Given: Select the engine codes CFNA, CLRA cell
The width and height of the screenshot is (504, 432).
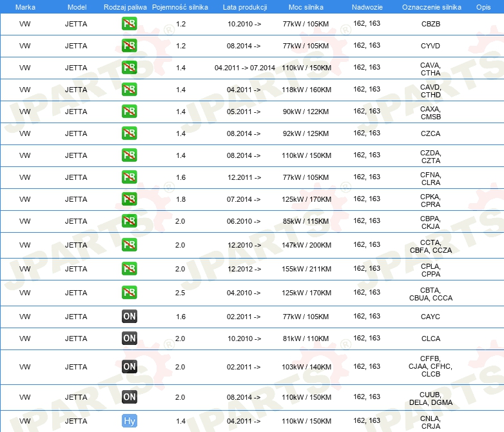Looking at the screenshot, I should (431, 179).
